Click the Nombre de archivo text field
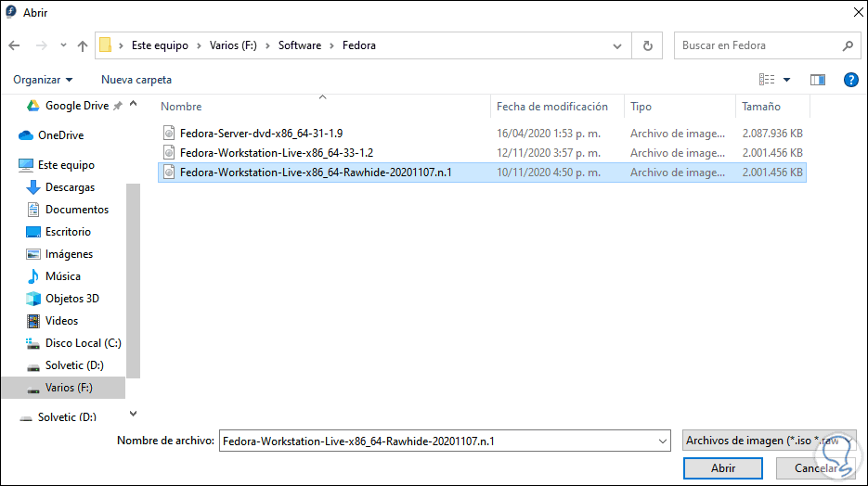Screen dimensions: 868x486 click(x=436, y=441)
